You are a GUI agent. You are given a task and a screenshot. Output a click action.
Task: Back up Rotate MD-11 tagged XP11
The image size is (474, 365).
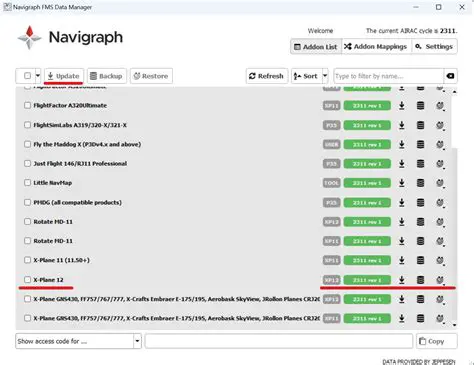point(421,241)
